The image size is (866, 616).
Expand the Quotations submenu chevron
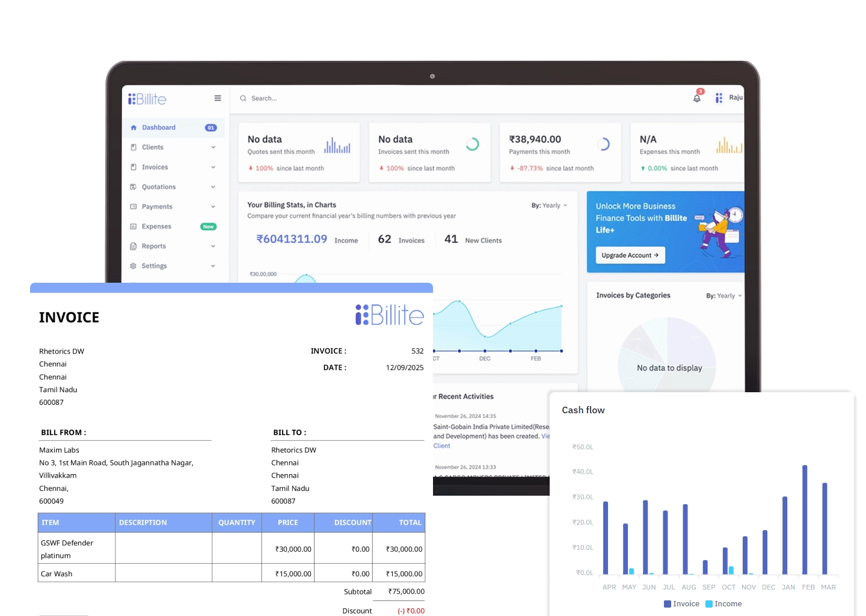[x=213, y=187]
